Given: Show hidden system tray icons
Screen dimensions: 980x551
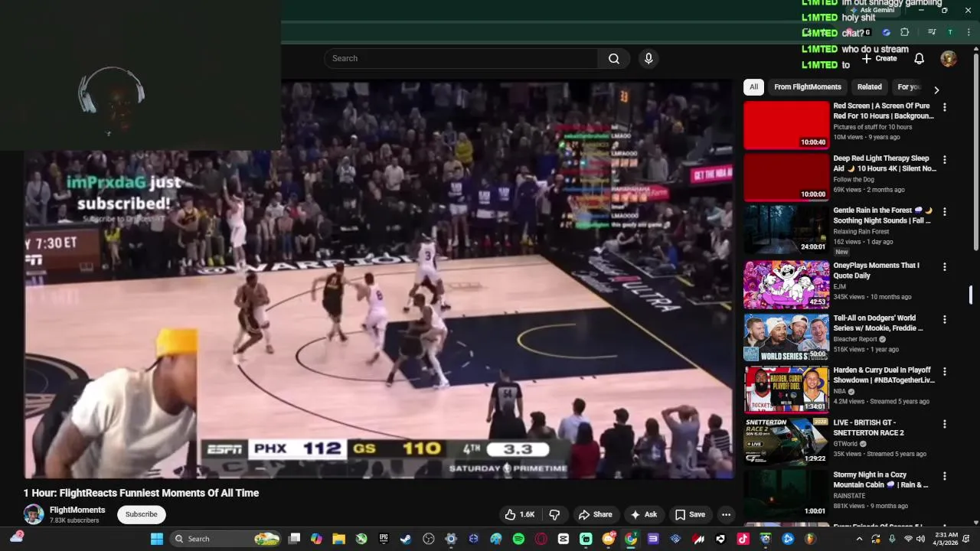Looking at the screenshot, I should [x=859, y=539].
